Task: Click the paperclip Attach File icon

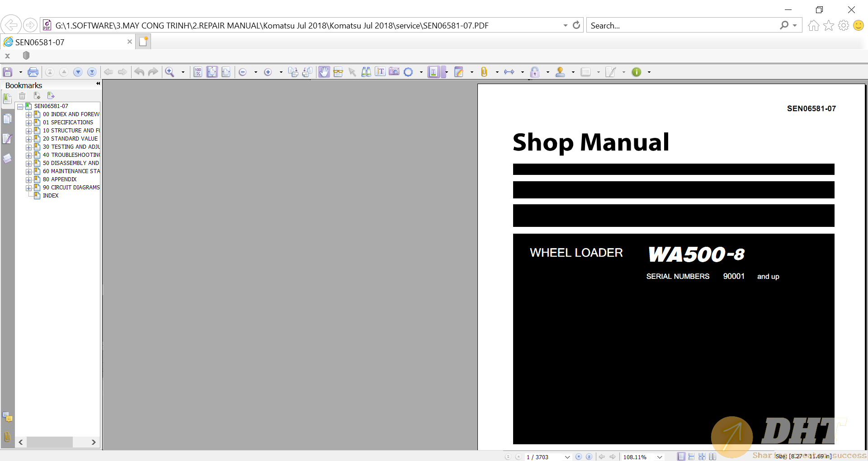Action: click(484, 72)
